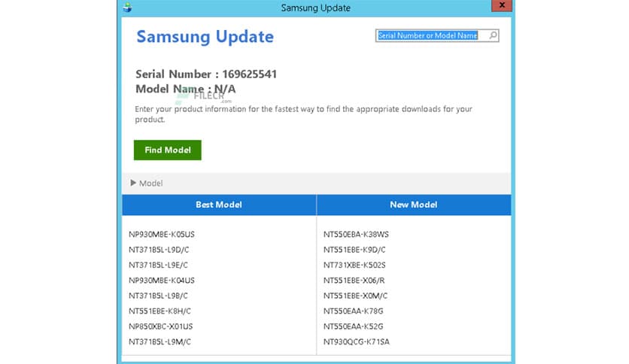The width and height of the screenshot is (629, 364).
Task: Click the magnifier search icon
Action: (x=493, y=35)
